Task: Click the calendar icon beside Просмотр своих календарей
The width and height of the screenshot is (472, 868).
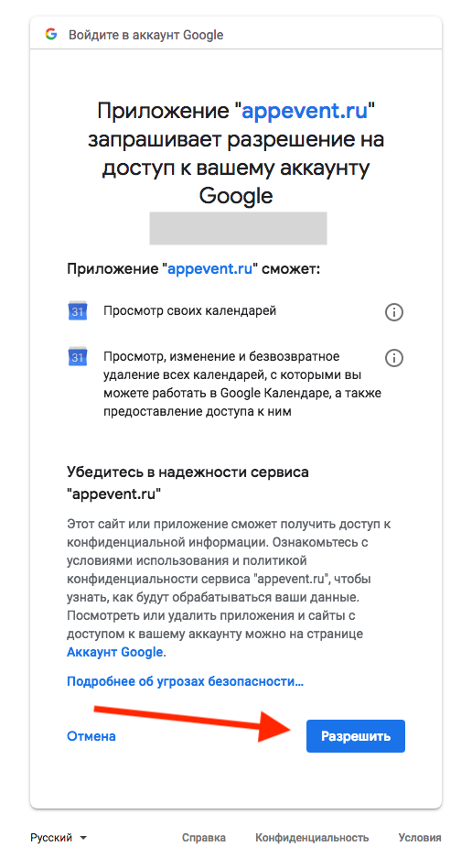Action: click(78, 311)
